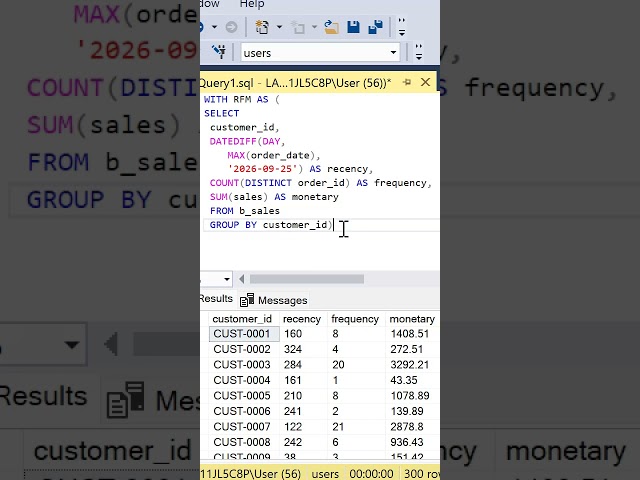The image size is (640, 480).
Task: Click the frequency column header
Action: 355,319
